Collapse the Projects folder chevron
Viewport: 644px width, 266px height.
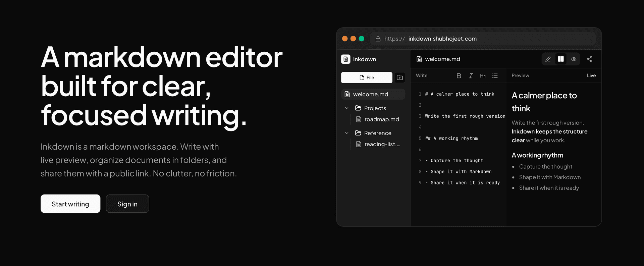pos(347,108)
